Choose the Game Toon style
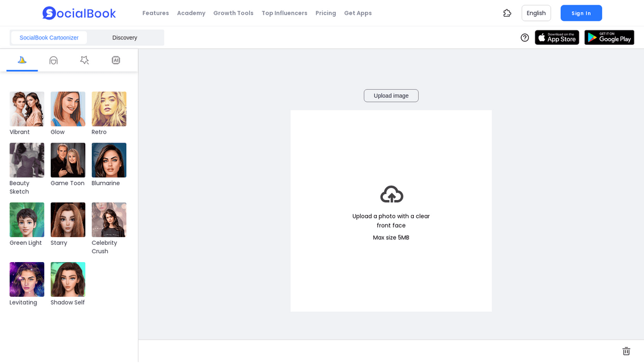The height and width of the screenshot is (363, 644). click(67, 160)
